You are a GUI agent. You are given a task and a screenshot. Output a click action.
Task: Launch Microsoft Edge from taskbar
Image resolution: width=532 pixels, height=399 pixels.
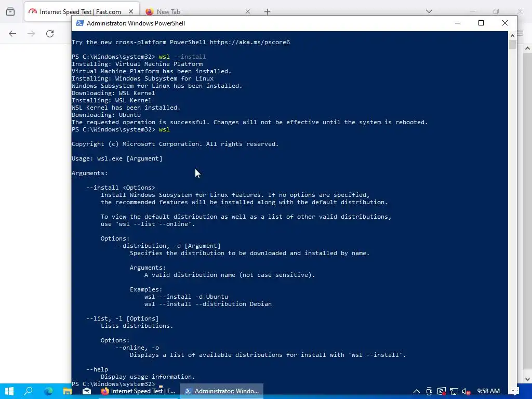point(48,391)
